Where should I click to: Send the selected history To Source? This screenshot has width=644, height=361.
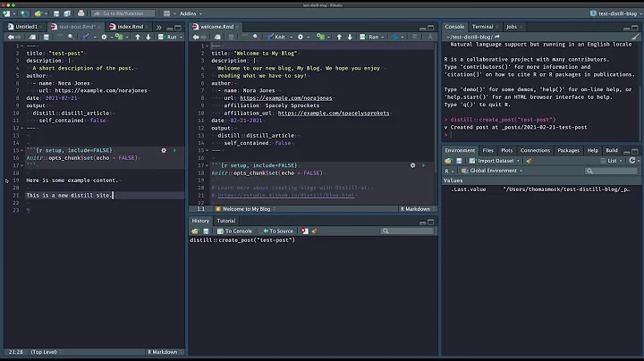[x=278, y=231]
